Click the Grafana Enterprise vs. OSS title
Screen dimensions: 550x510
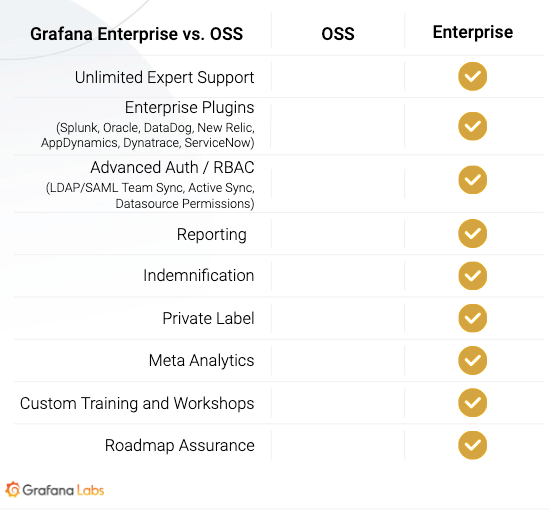point(136,34)
